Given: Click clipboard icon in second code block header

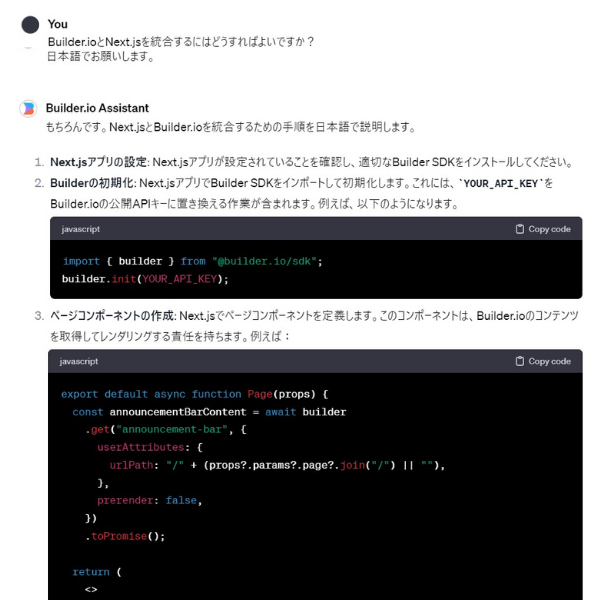Looking at the screenshot, I should click(x=519, y=361).
